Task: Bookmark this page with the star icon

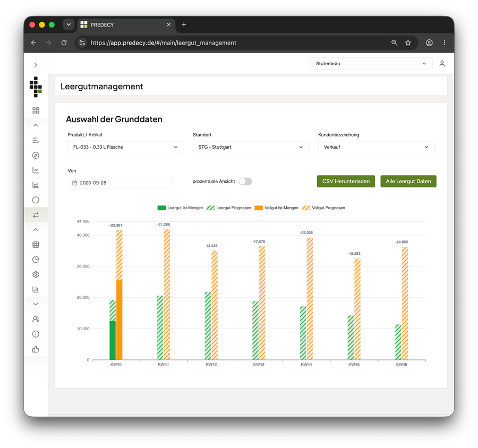Action: pos(408,43)
